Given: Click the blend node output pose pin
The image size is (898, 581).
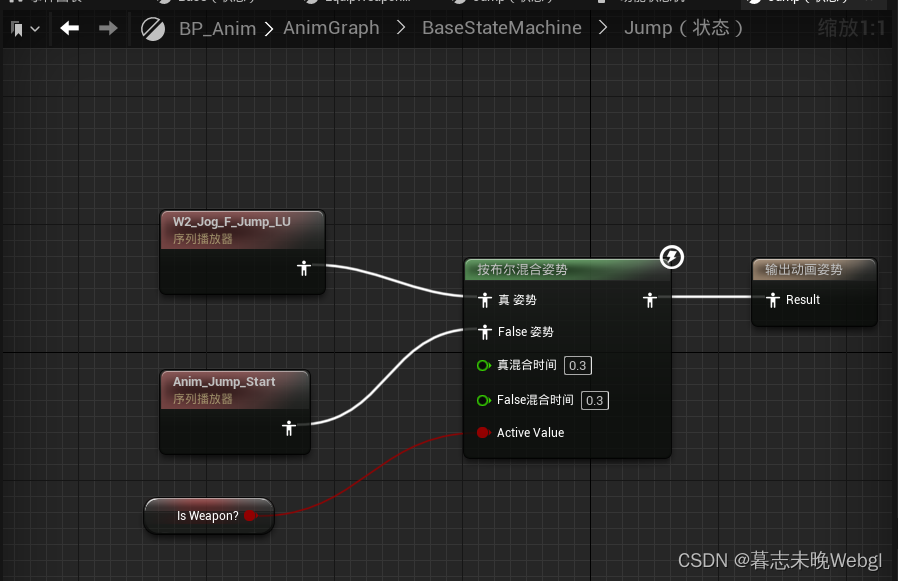Looking at the screenshot, I should pyautogui.click(x=649, y=300).
